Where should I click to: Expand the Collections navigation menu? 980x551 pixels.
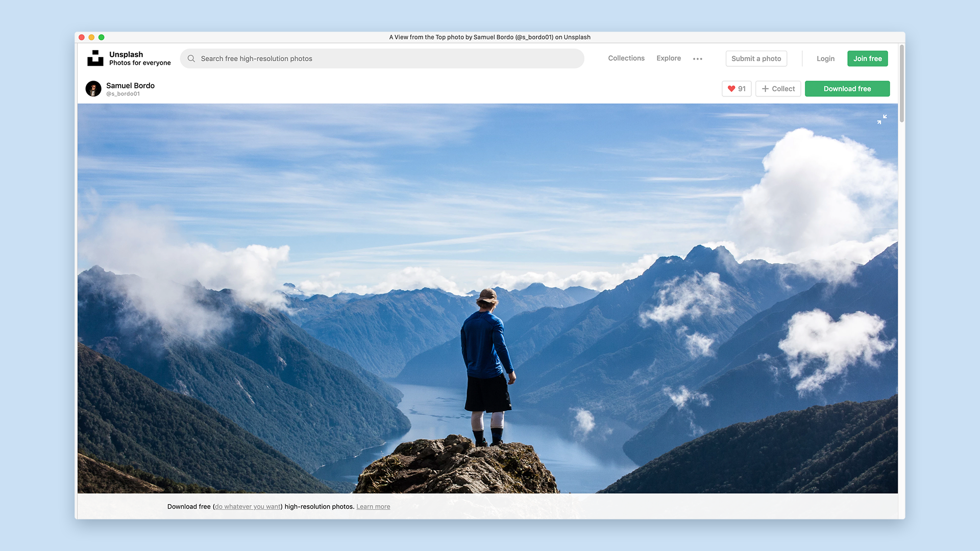[x=626, y=58]
